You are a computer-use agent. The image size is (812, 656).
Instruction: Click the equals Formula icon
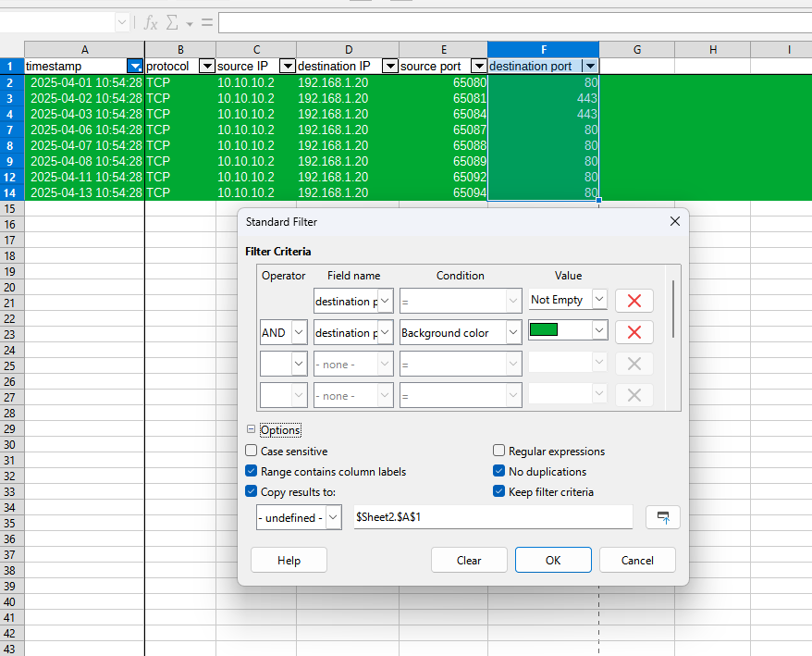206,22
